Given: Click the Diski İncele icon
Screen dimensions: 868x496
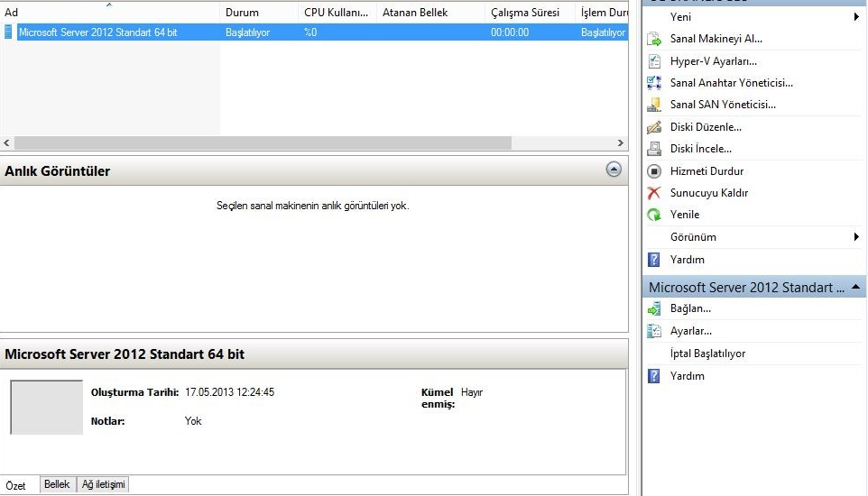Looking at the screenshot, I should click(x=654, y=149).
